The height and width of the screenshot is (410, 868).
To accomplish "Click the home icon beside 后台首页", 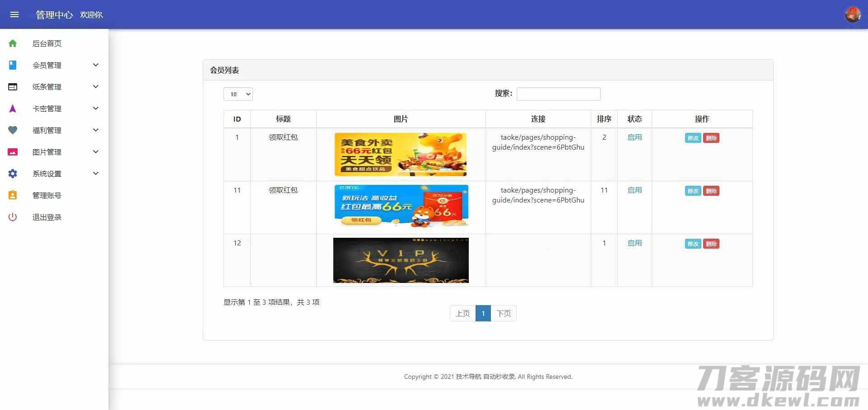I will point(13,43).
